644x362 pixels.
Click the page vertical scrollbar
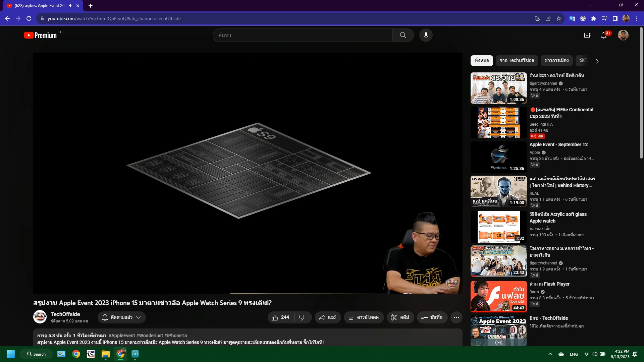point(641,93)
